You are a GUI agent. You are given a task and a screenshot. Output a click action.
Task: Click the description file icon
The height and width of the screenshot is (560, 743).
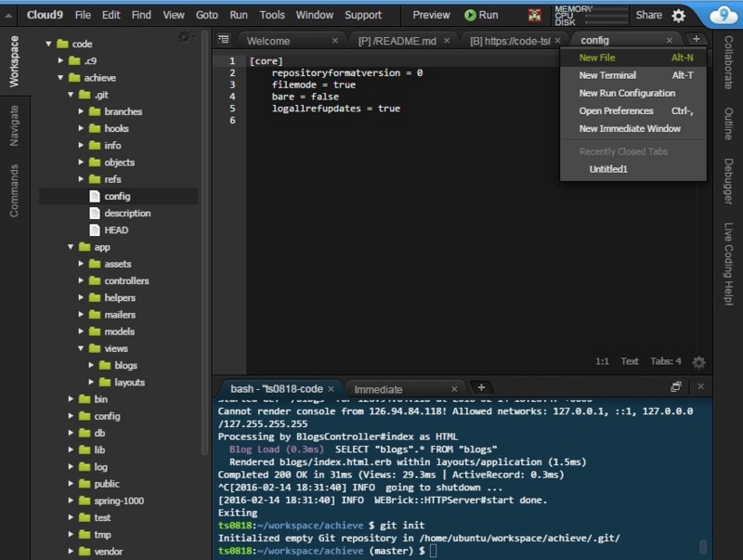tap(95, 214)
